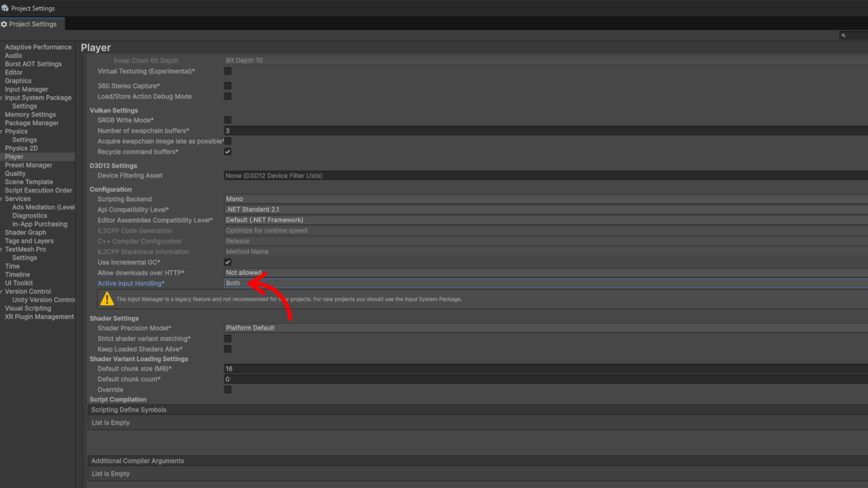Click the yellow warning triangle icon
Screen dimensions: 868x488
click(x=107, y=299)
